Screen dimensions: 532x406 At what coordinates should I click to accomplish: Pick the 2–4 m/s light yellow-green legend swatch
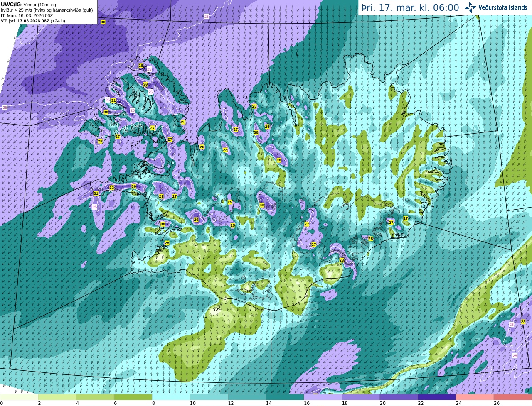coord(57,397)
